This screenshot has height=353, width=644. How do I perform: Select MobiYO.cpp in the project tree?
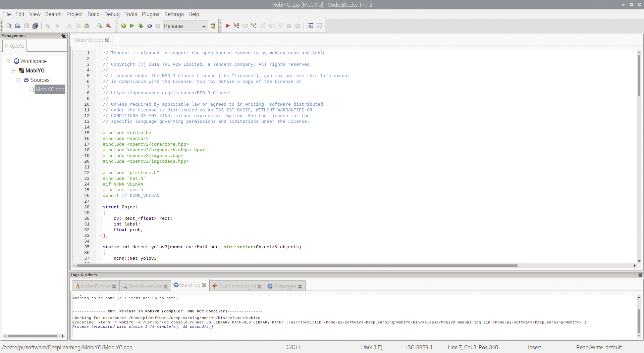point(50,89)
